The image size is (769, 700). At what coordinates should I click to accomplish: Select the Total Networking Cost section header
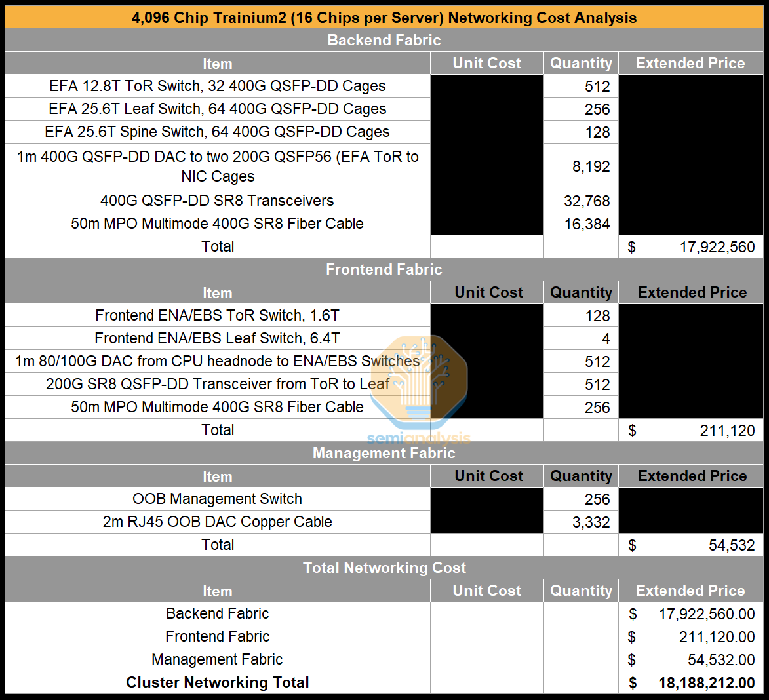(384, 568)
